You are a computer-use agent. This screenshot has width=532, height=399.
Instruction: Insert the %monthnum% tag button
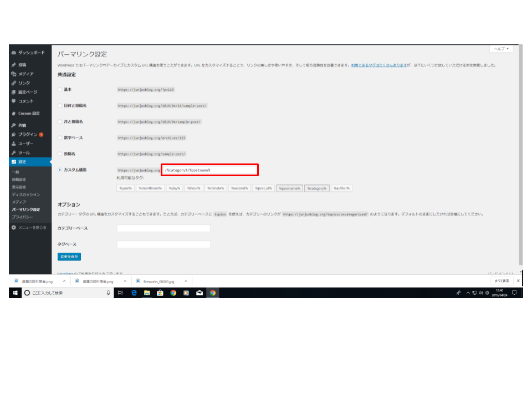click(x=150, y=188)
